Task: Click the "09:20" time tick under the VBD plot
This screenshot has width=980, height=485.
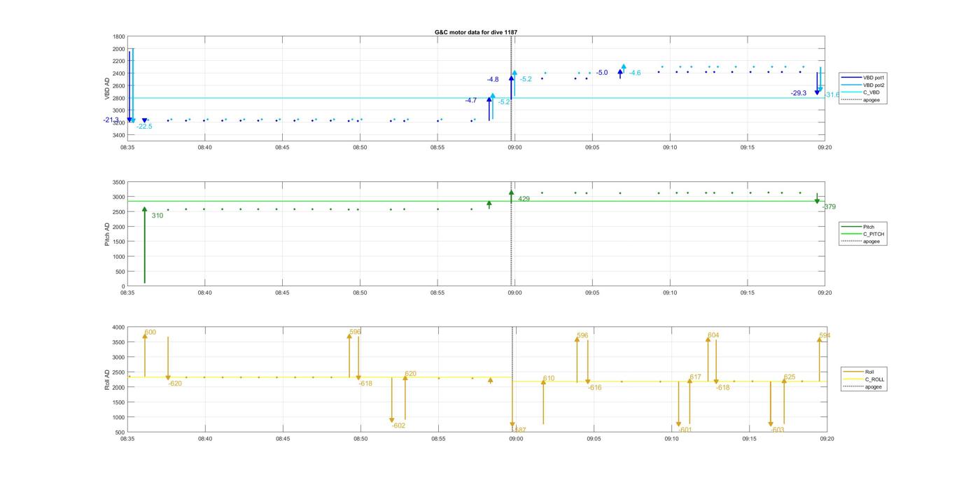Action: pos(825,148)
